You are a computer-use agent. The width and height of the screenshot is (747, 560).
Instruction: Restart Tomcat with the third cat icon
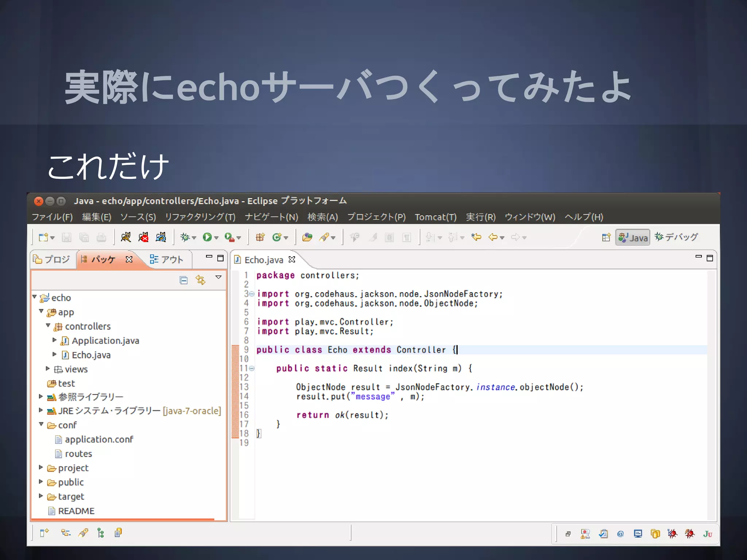[161, 237]
